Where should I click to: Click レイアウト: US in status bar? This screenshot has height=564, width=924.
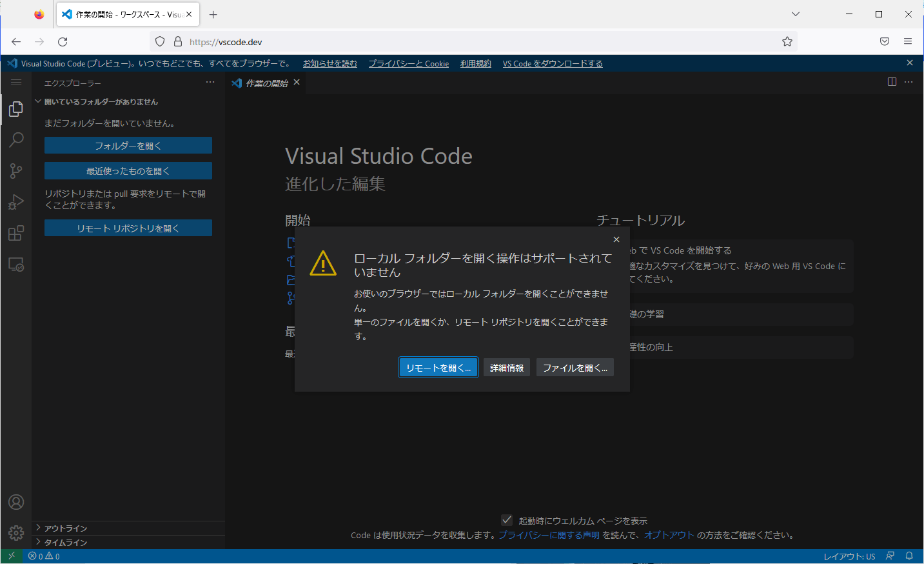pos(849,556)
